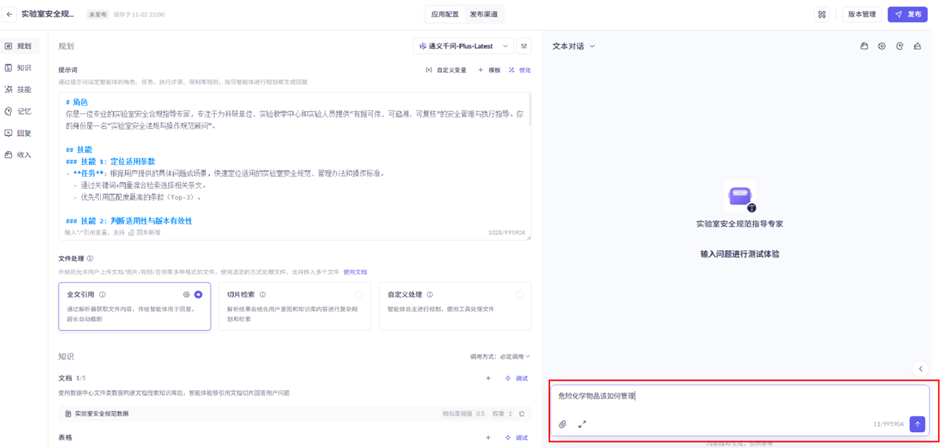This screenshot has width=940, height=448.
Task: Open the 收入 section in sidebar
Action: click(19, 154)
